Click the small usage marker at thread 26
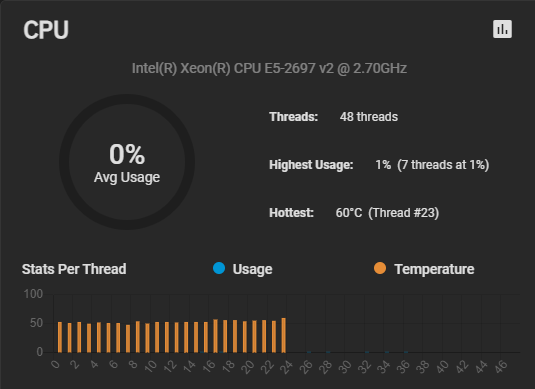The height and width of the screenshot is (389, 535). pos(309,351)
